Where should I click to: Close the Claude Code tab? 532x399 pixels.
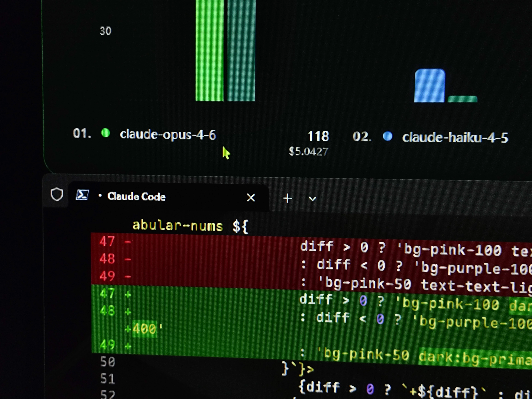(251, 197)
